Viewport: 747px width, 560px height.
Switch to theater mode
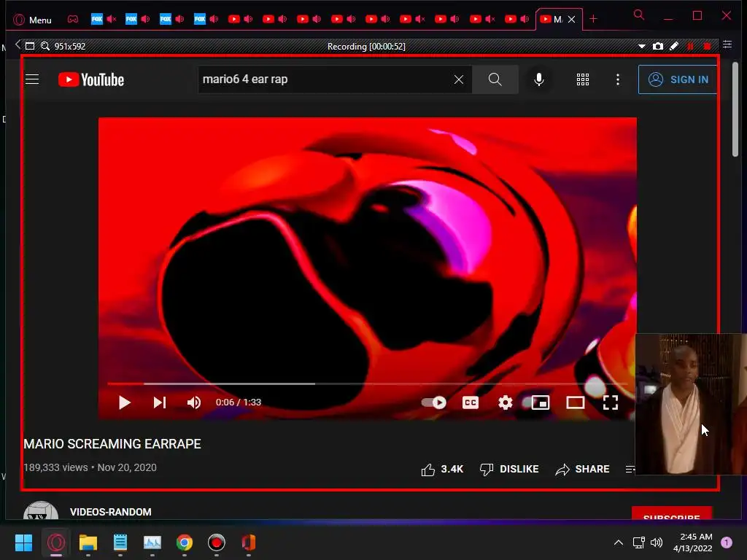(575, 402)
